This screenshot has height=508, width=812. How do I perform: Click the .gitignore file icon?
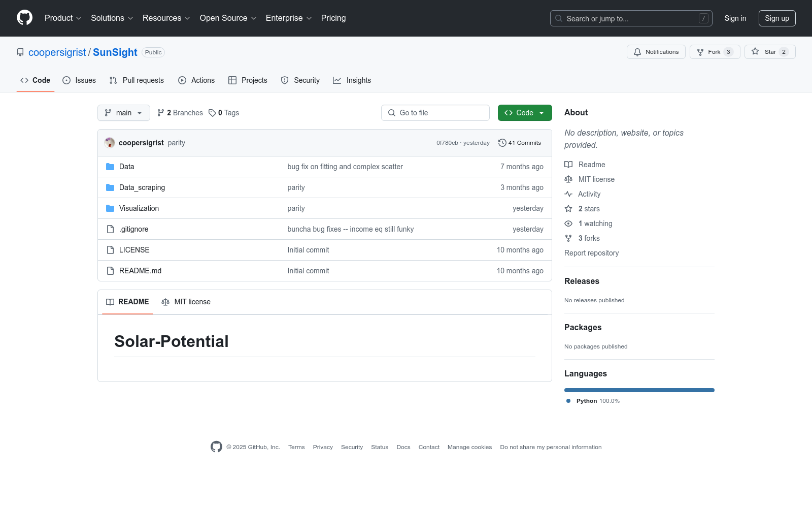[110, 229]
